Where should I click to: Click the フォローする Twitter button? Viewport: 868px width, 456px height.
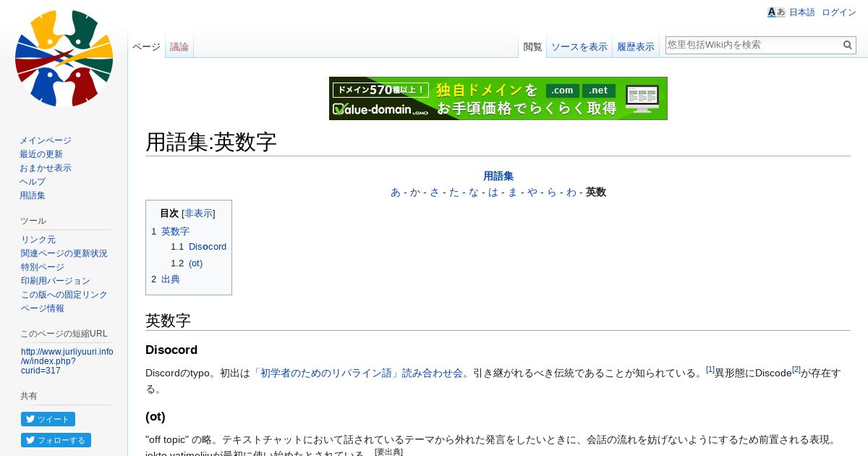56,440
